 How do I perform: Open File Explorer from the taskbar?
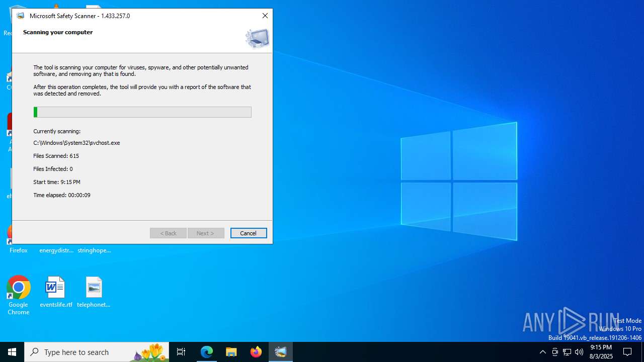[x=231, y=352]
